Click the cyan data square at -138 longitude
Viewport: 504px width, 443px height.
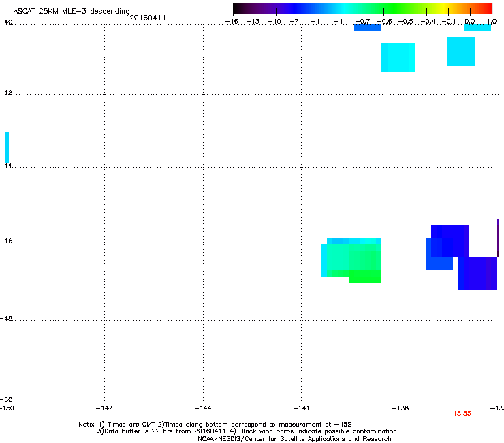tap(398, 57)
